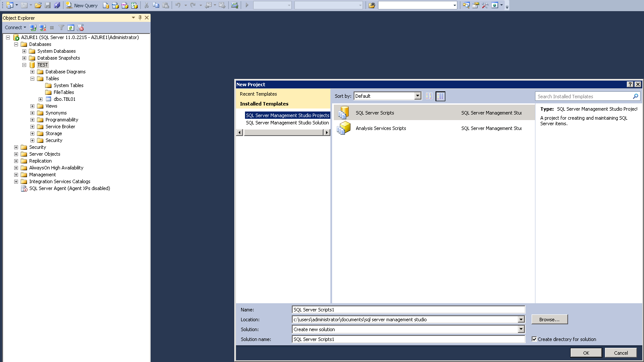The width and height of the screenshot is (644, 362).
Task: Start a New Query
Action: coord(82,5)
